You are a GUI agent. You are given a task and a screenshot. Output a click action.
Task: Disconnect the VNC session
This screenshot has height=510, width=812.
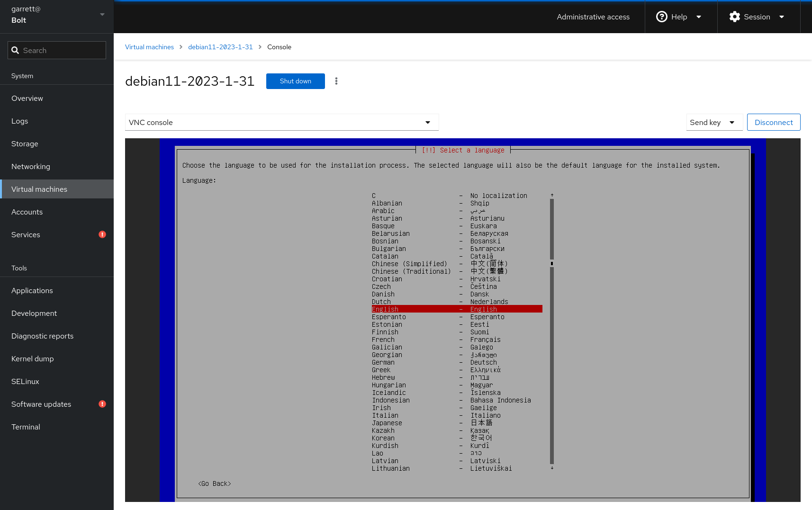(774, 122)
